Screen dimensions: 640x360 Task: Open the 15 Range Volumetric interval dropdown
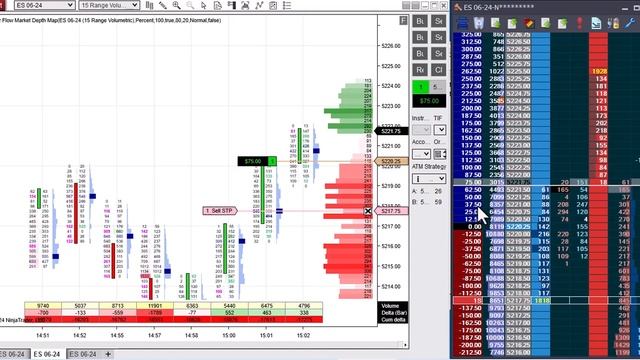109,5
